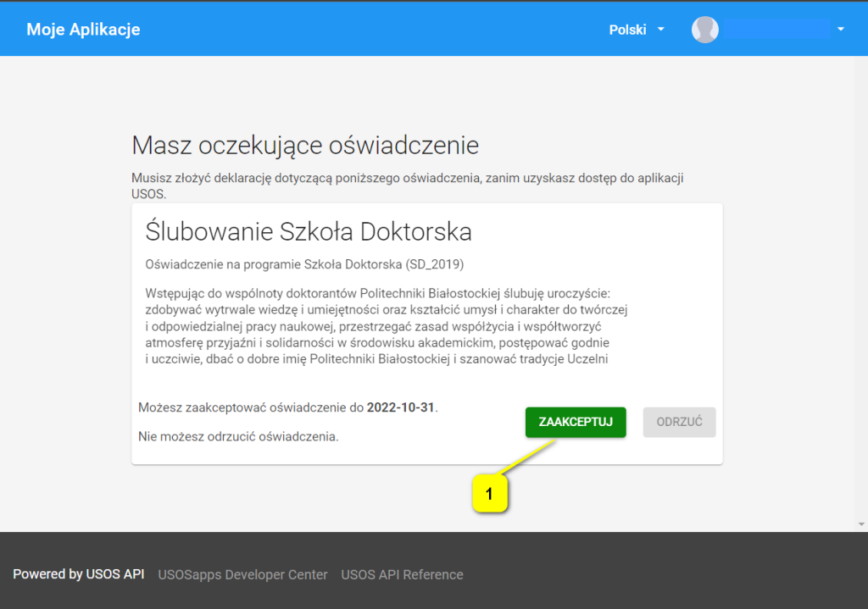
Task: Click 'Nie możesz odrzucić oświadczenia.' text
Action: coord(238,436)
